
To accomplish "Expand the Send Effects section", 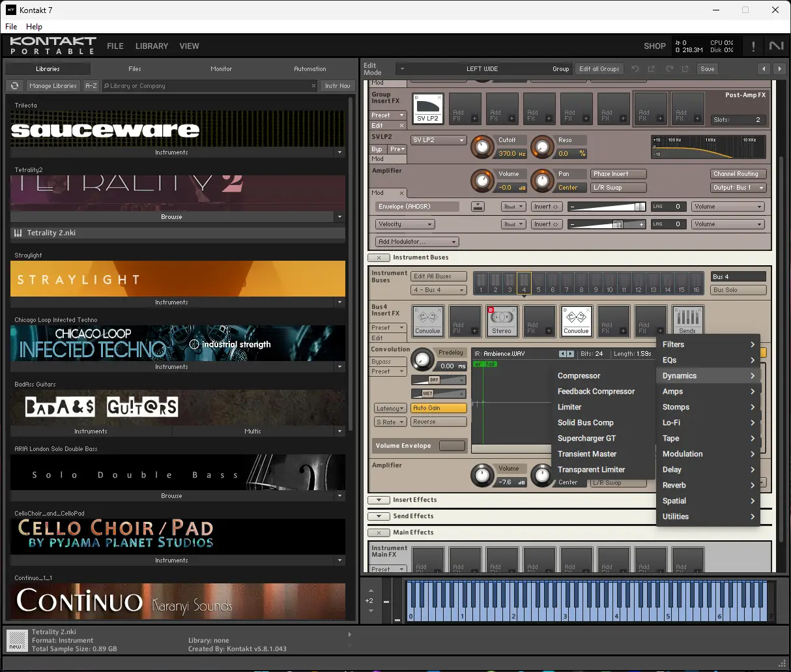I will tap(379, 516).
